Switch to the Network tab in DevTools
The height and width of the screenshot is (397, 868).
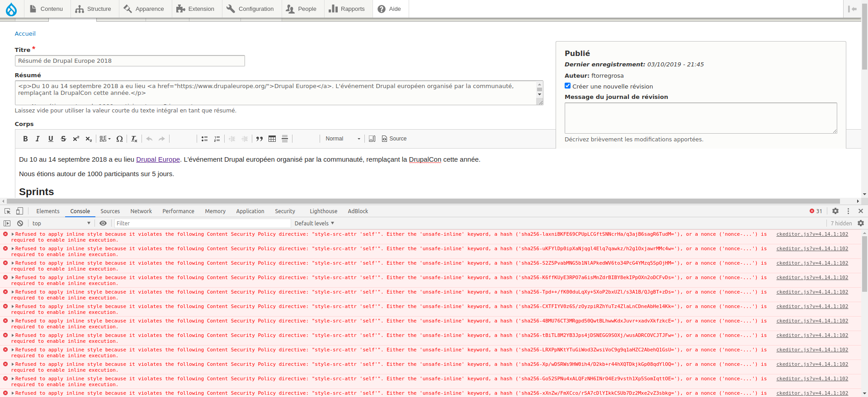click(x=141, y=211)
